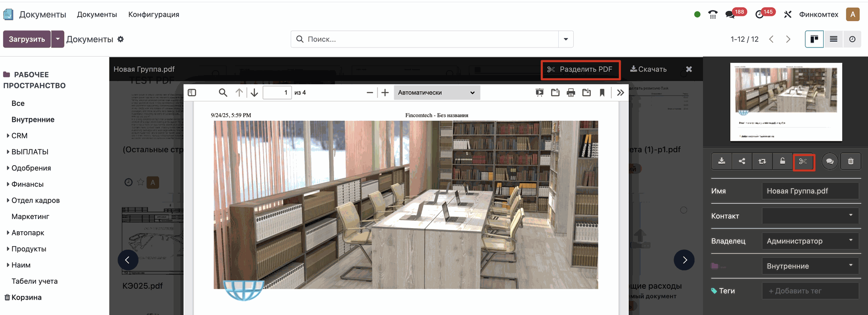This screenshot has height=315, width=868.
Task: Print the PDF using printer icon
Action: click(571, 93)
